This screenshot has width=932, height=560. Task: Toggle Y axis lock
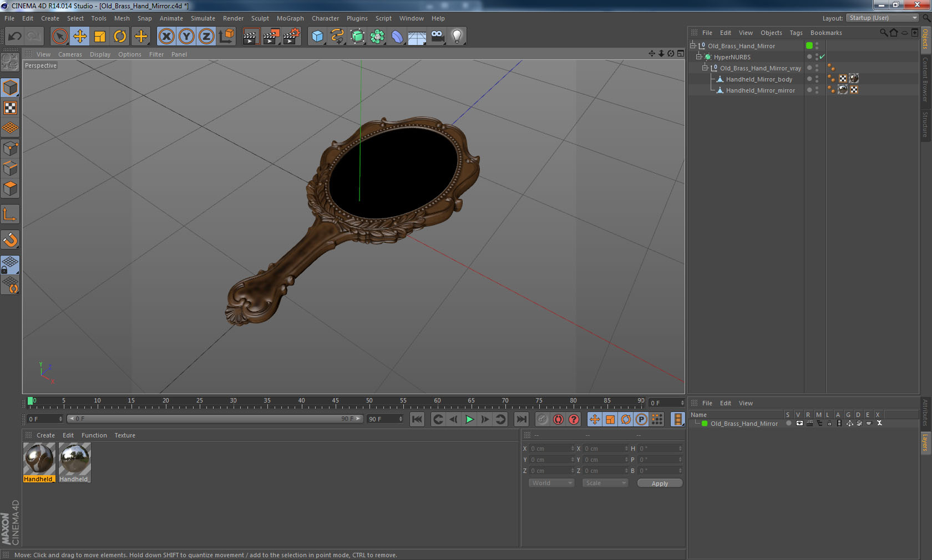(x=186, y=37)
